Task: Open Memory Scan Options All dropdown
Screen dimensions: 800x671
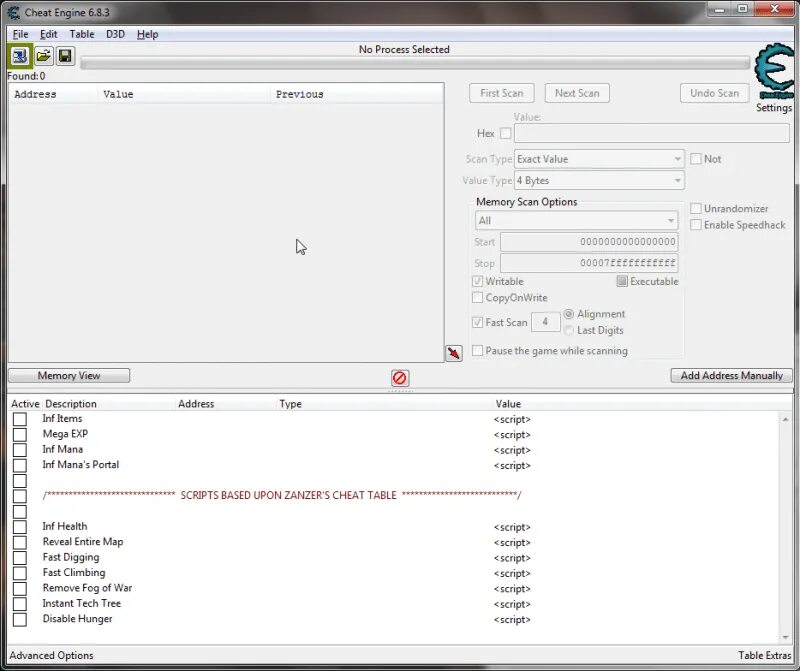Action: pos(577,221)
